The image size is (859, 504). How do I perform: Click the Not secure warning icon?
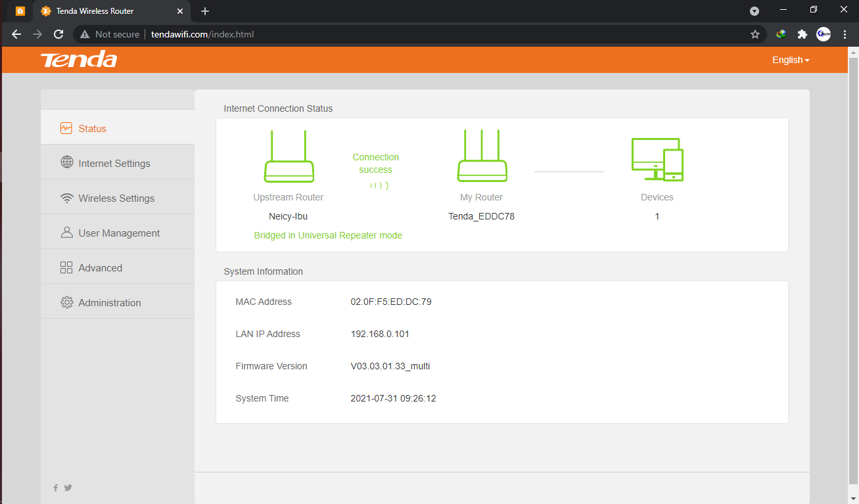pyautogui.click(x=85, y=34)
